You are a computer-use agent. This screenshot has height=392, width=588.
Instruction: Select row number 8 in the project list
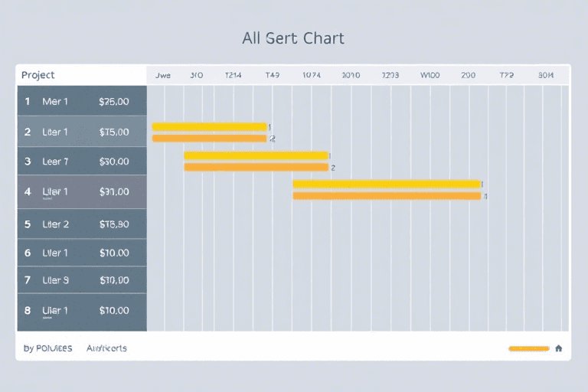(28, 311)
